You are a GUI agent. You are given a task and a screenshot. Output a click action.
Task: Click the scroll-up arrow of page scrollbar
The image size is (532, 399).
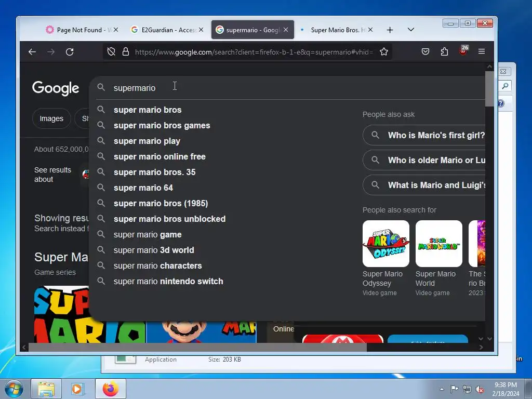pyautogui.click(x=489, y=67)
